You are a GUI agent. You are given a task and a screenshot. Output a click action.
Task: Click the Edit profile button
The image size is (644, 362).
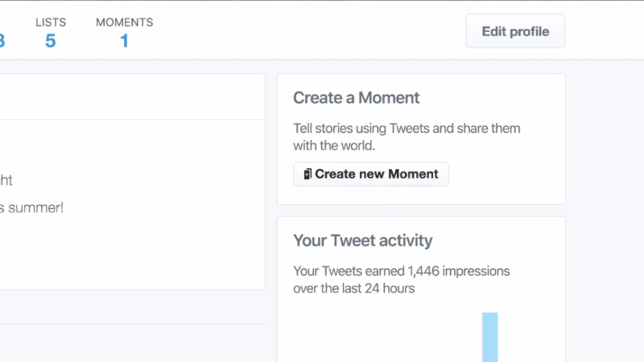515,31
